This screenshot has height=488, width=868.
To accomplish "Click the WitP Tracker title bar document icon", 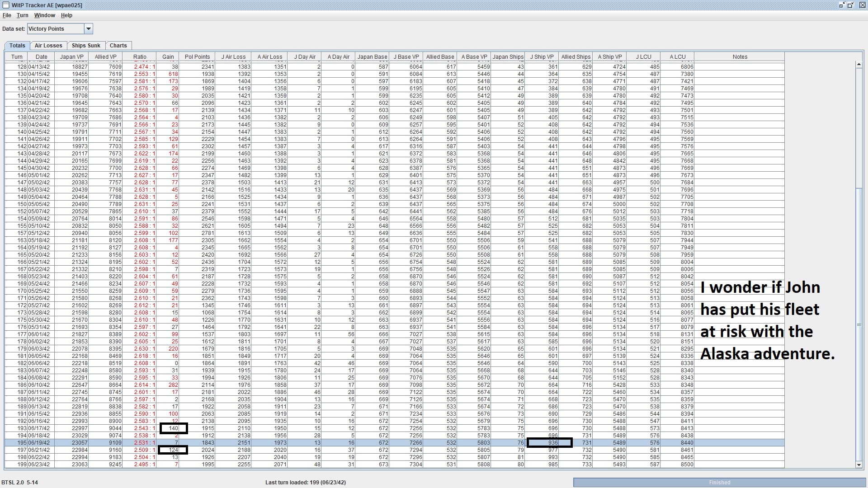I will (x=6, y=5).
